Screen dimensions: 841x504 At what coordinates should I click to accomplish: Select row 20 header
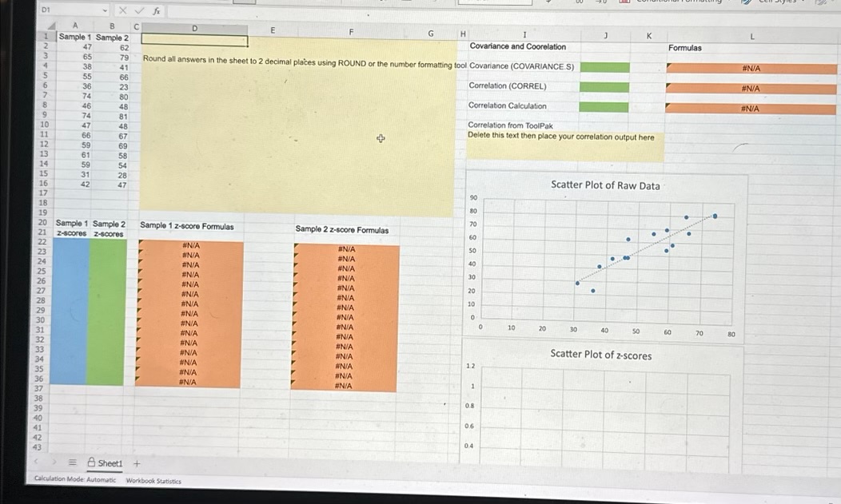[x=42, y=222]
